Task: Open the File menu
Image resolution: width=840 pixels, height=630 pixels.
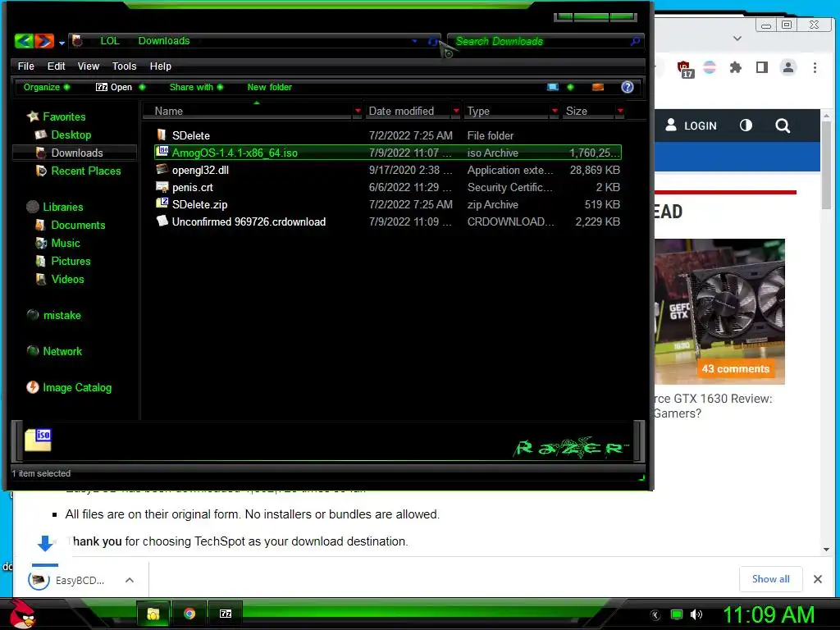Action: point(25,66)
